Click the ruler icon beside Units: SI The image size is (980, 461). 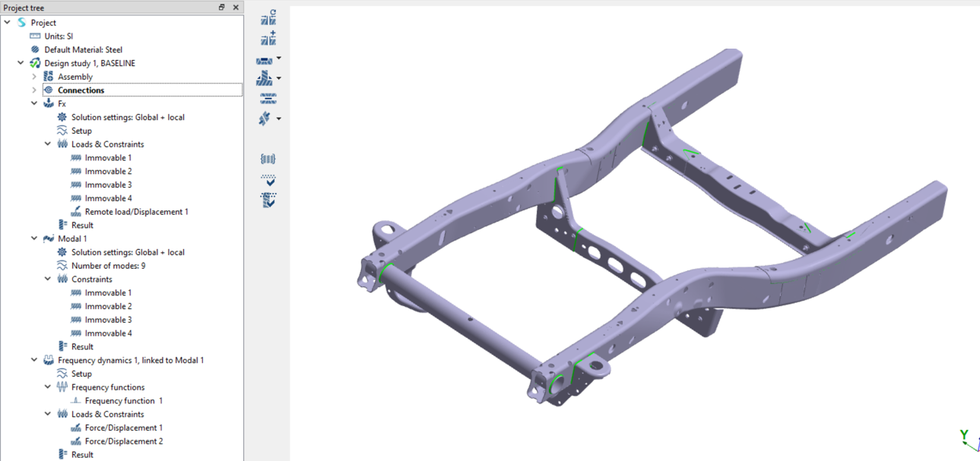[x=35, y=36]
